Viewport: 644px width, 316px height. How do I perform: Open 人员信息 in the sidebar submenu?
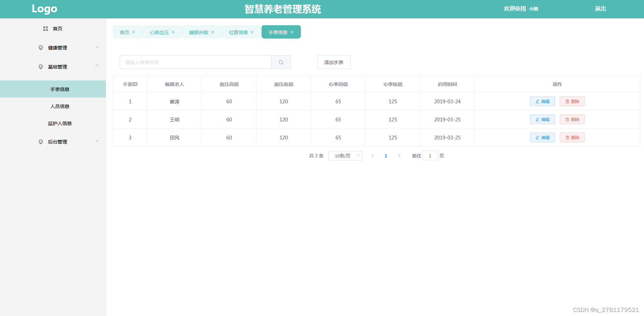pyautogui.click(x=53, y=106)
